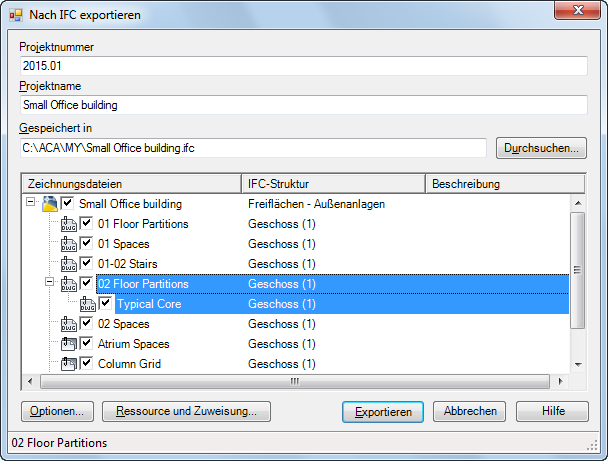This screenshot has height=461, width=608.
Task: Disable the Small Office building checkbox
Action: coord(67,204)
